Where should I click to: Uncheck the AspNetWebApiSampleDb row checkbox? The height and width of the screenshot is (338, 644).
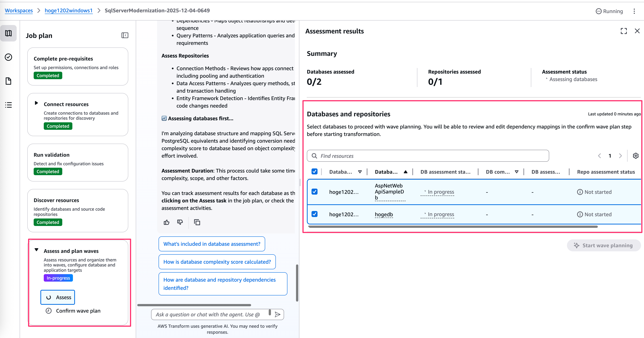point(315,192)
